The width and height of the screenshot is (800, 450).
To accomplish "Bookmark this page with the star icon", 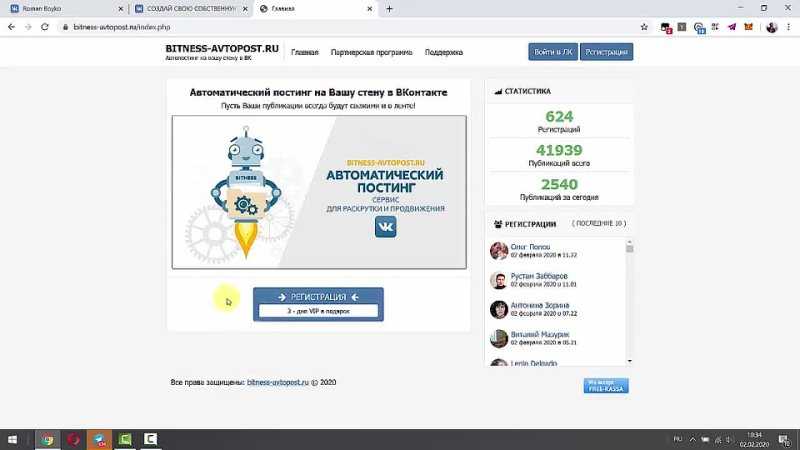I will (644, 27).
